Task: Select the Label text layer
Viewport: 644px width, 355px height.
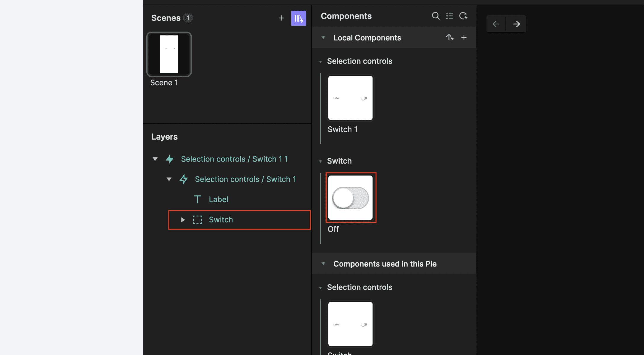Action: click(218, 199)
